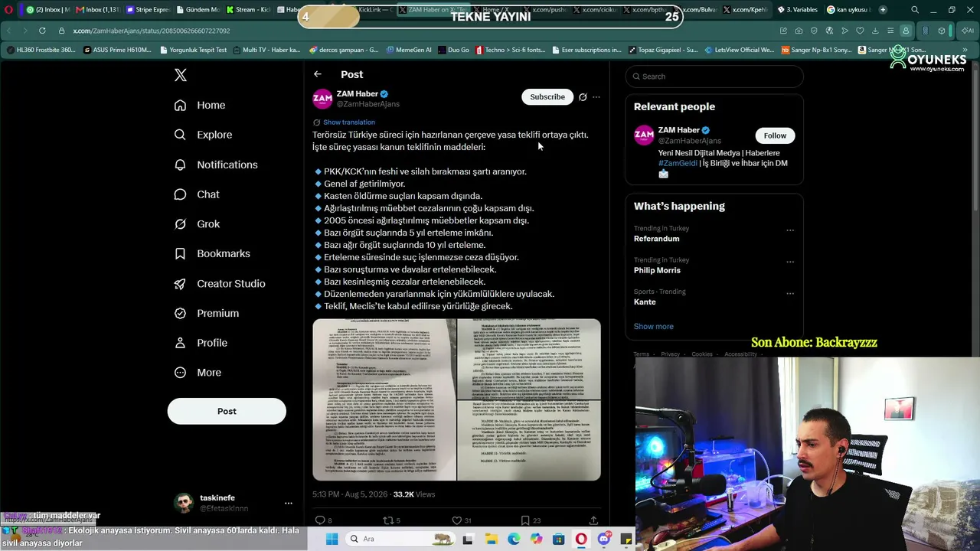Switch to the 3. Variables tab
Screen dimensions: 980x551
796,10
